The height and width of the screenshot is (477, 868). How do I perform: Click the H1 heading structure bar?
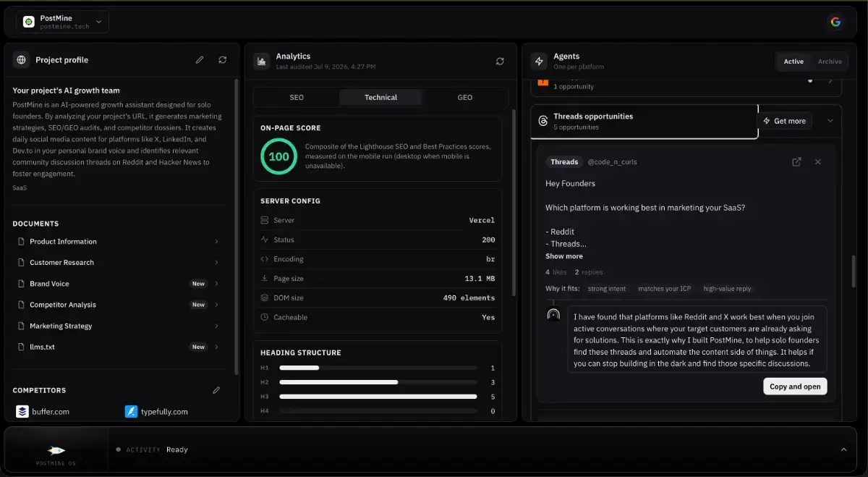378,368
